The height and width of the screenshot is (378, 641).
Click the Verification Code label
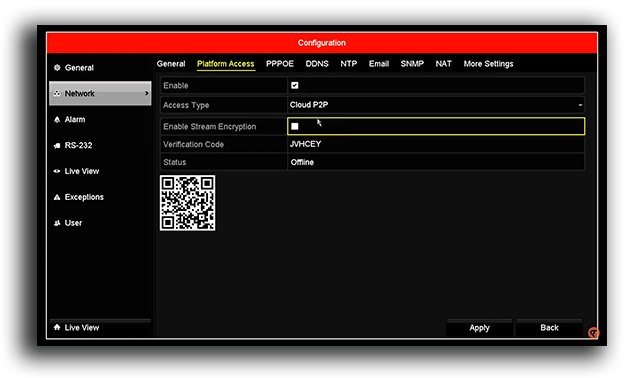pos(193,145)
